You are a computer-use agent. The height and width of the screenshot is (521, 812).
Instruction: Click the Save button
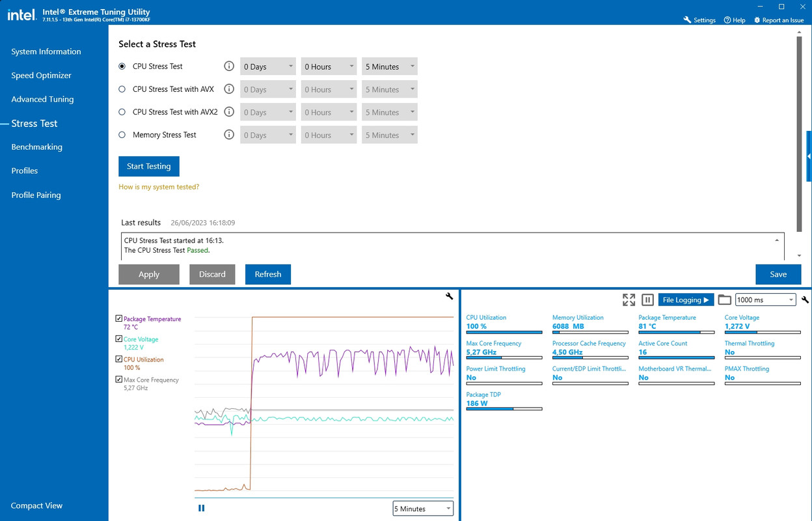778,274
